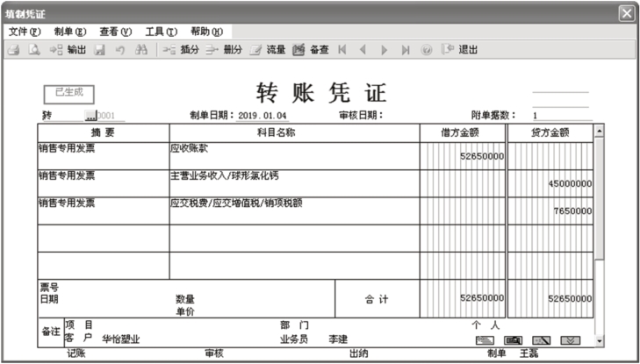Go to next voucher arrow

384,50
